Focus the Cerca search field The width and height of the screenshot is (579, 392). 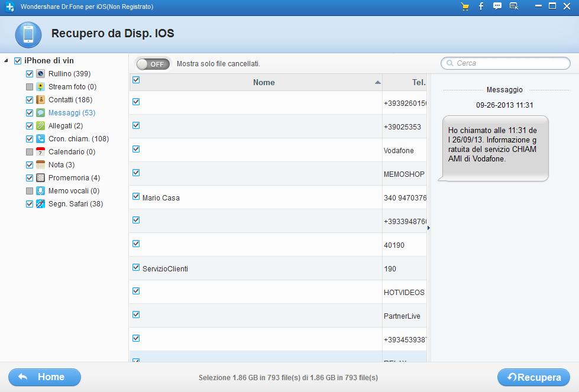coord(506,63)
